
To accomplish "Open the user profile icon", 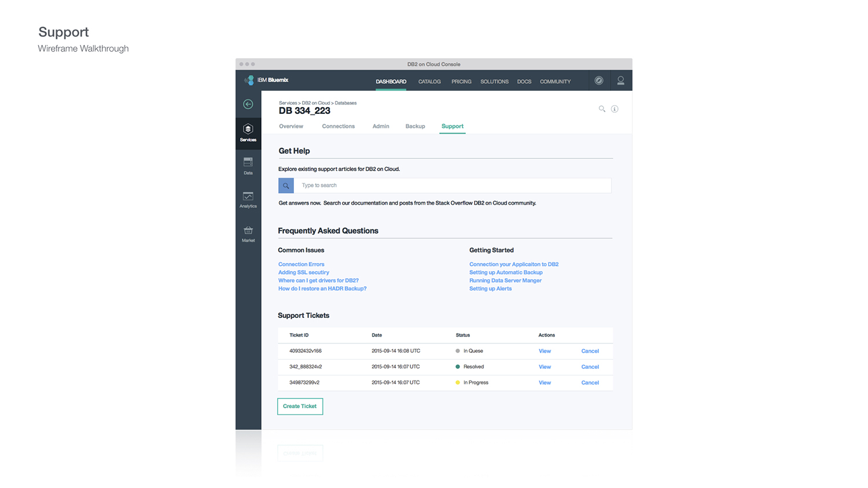I will coord(620,80).
